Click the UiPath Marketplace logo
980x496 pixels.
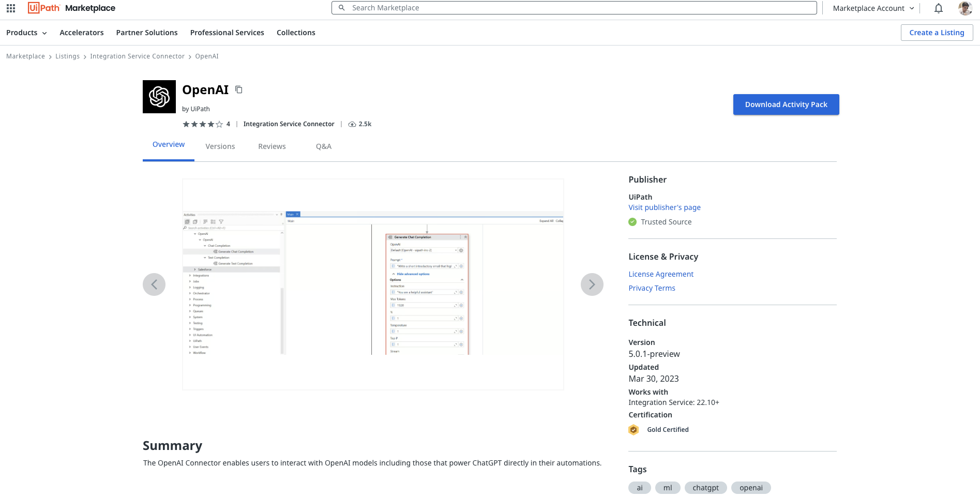pyautogui.click(x=71, y=8)
